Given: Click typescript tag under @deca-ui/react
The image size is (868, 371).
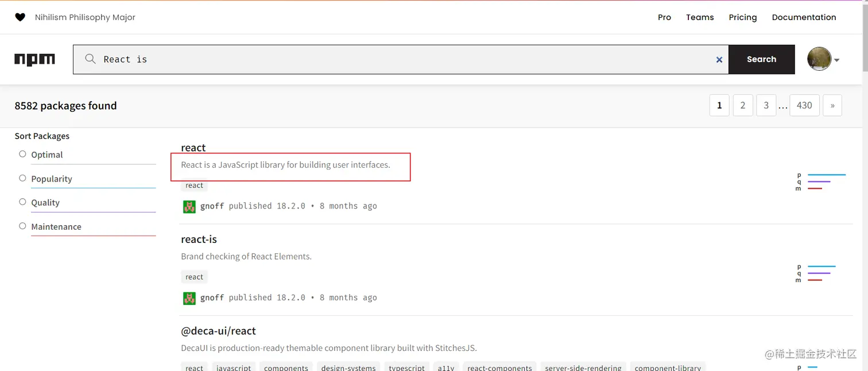Looking at the screenshot, I should [406, 368].
